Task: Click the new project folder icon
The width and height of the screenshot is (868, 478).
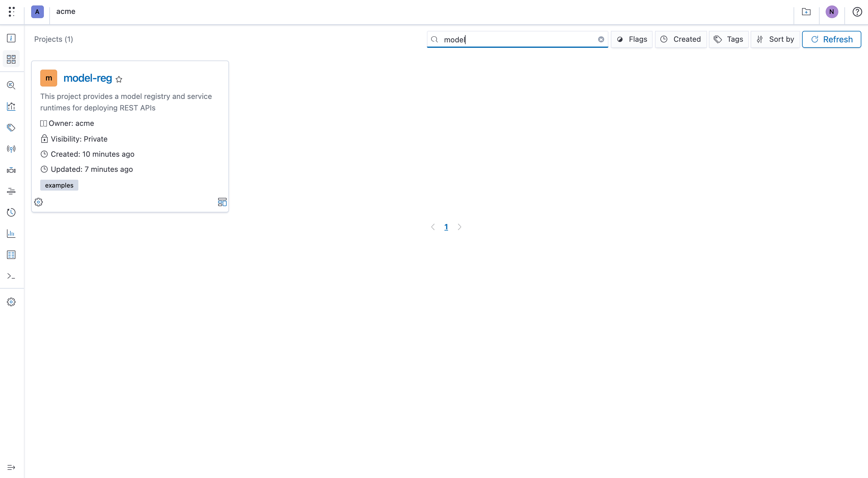Action: point(806,12)
